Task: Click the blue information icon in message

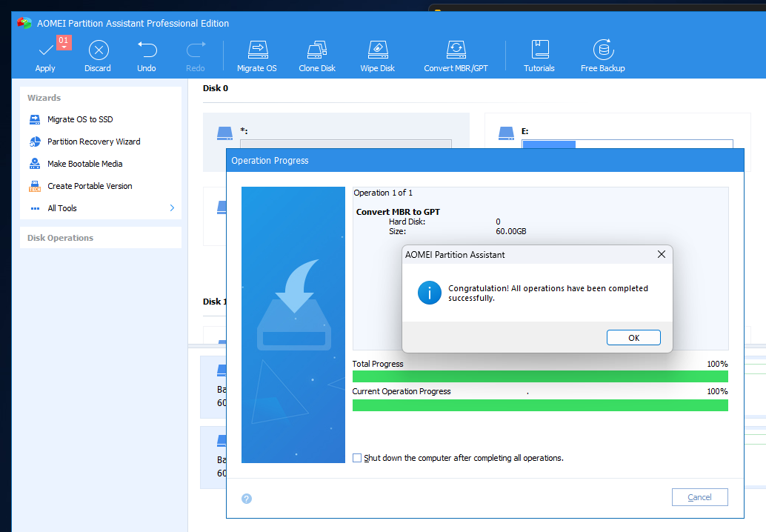Action: pos(430,293)
